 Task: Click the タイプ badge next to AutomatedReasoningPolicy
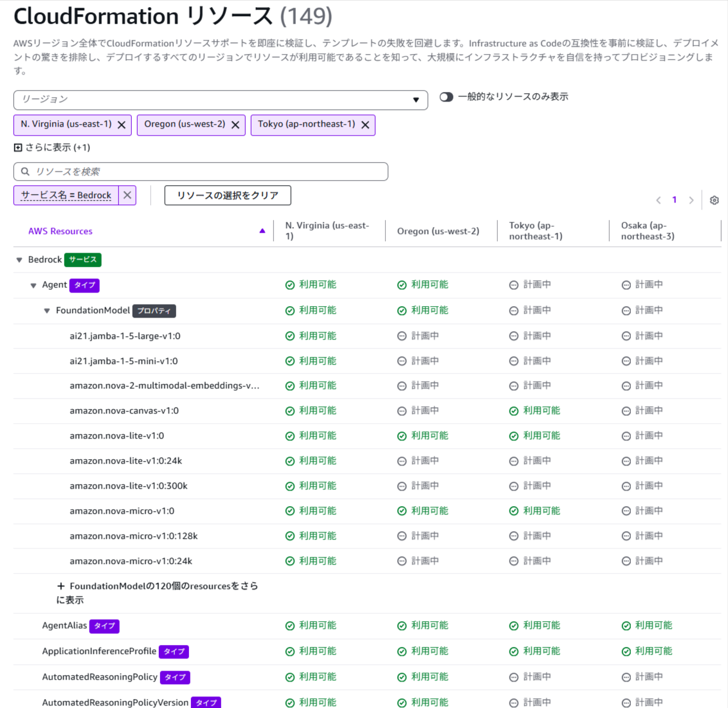coord(175,677)
